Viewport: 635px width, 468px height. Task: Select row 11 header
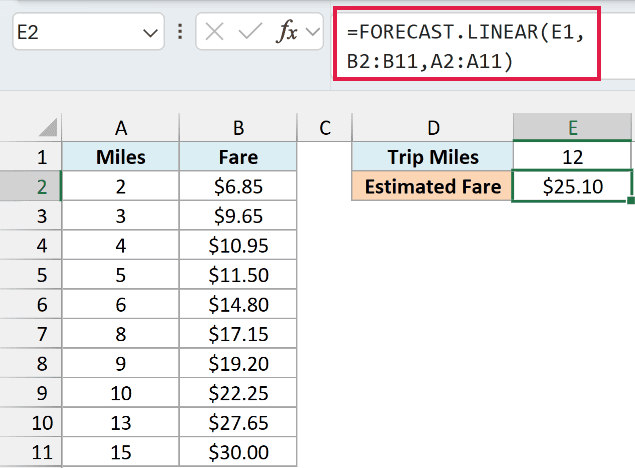(x=31, y=452)
